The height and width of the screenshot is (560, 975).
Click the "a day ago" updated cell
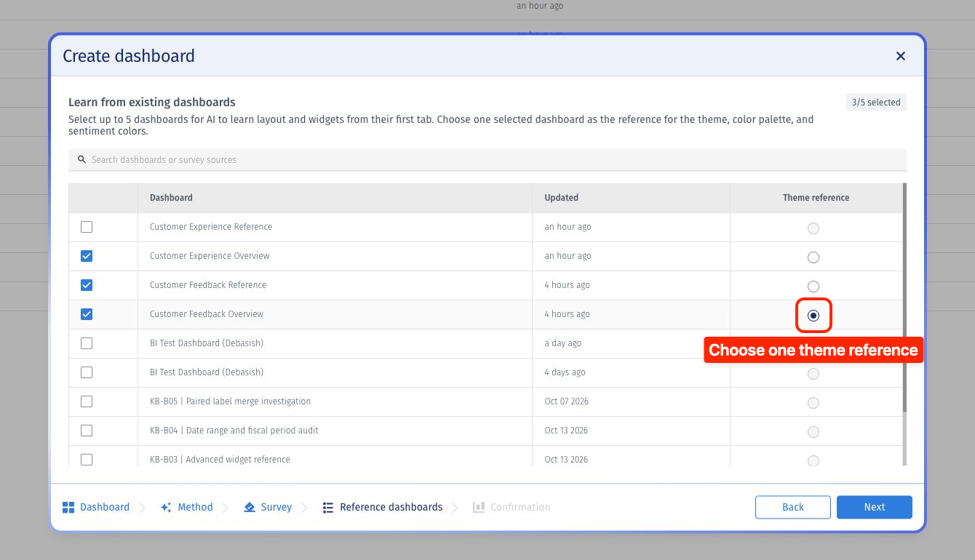563,343
